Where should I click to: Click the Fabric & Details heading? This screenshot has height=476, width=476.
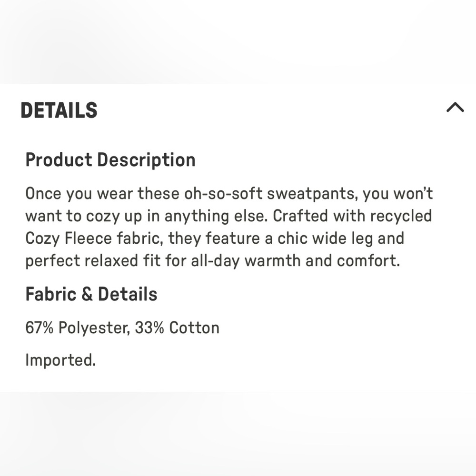click(x=91, y=294)
